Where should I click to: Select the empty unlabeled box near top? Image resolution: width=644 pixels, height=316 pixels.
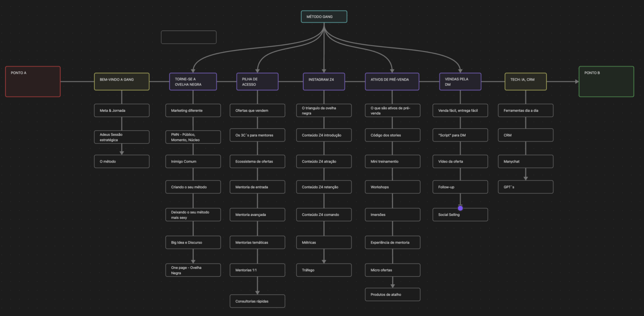[188, 37]
